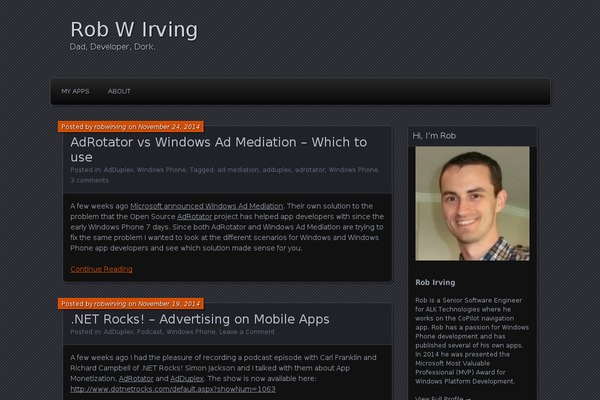Follow Microsoft announced Windows Ad Mediation link
This screenshot has width=600, height=400.
(x=207, y=206)
